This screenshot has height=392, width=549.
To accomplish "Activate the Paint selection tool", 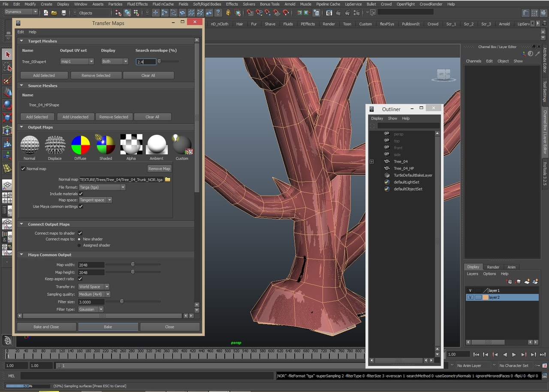I will tap(7, 80).
